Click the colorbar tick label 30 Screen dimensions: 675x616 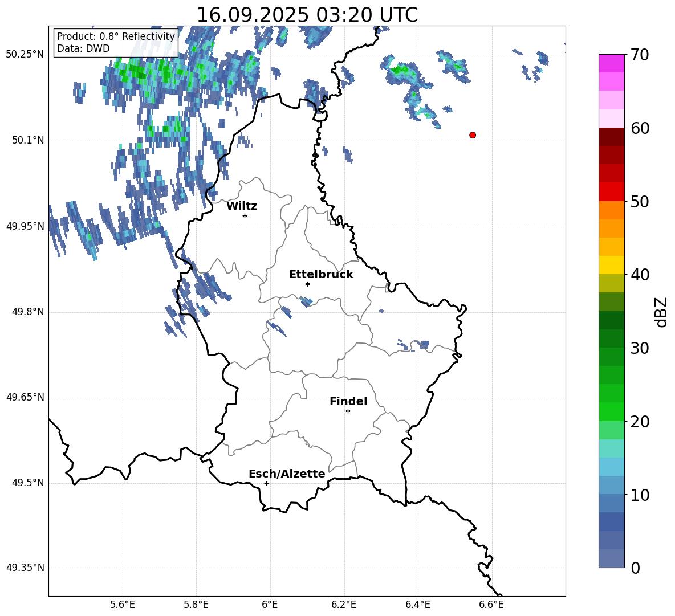[640, 348]
